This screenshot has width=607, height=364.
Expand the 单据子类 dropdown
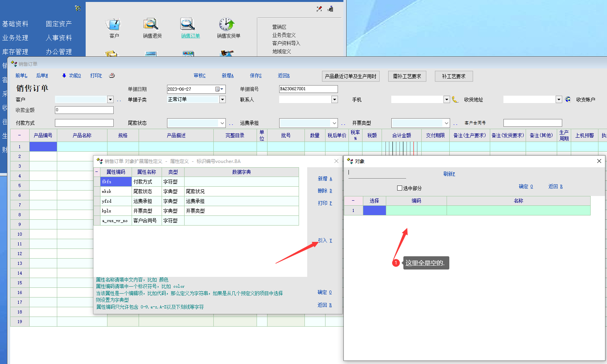click(222, 100)
